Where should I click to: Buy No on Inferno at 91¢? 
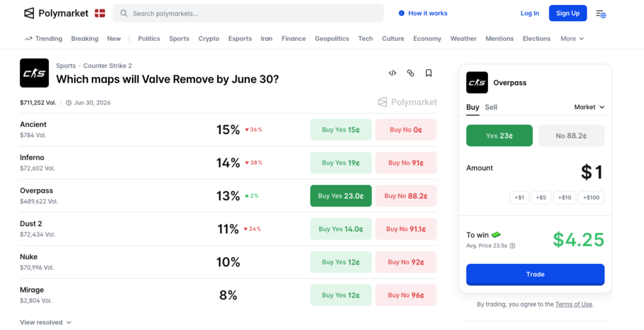click(406, 162)
